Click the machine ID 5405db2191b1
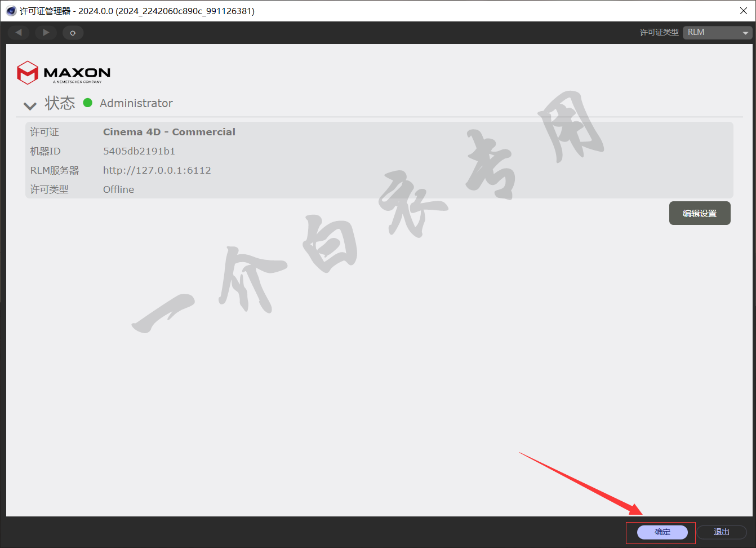The height and width of the screenshot is (548, 756). click(x=139, y=151)
